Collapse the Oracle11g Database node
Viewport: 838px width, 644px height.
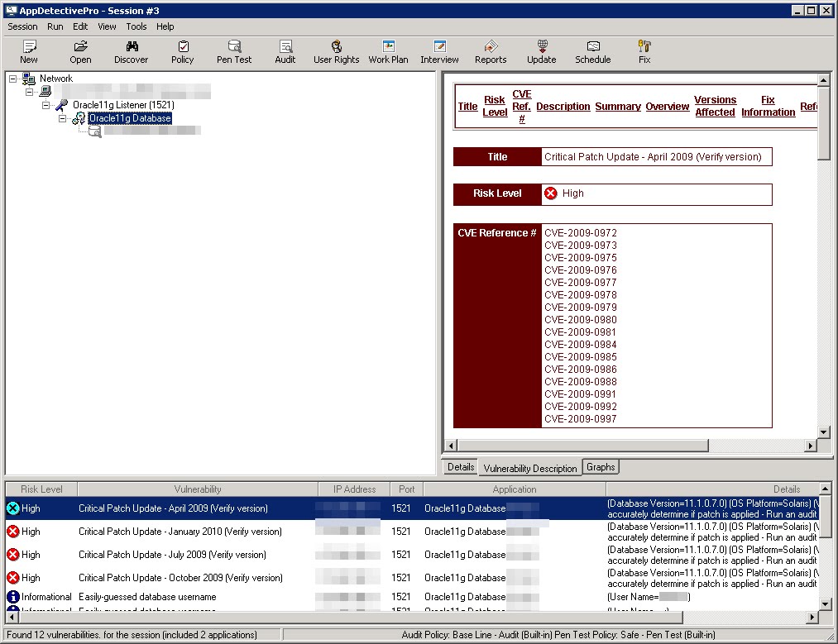pyautogui.click(x=63, y=118)
